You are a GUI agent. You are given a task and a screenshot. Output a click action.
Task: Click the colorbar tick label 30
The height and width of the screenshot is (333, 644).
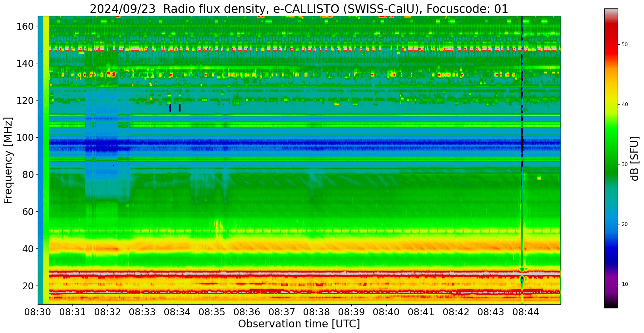(625, 164)
